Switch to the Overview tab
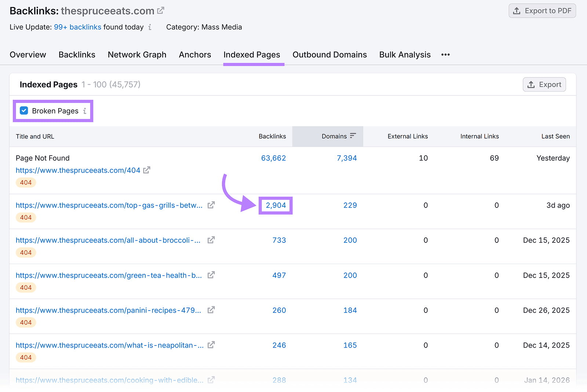587x392 pixels. (x=28, y=55)
